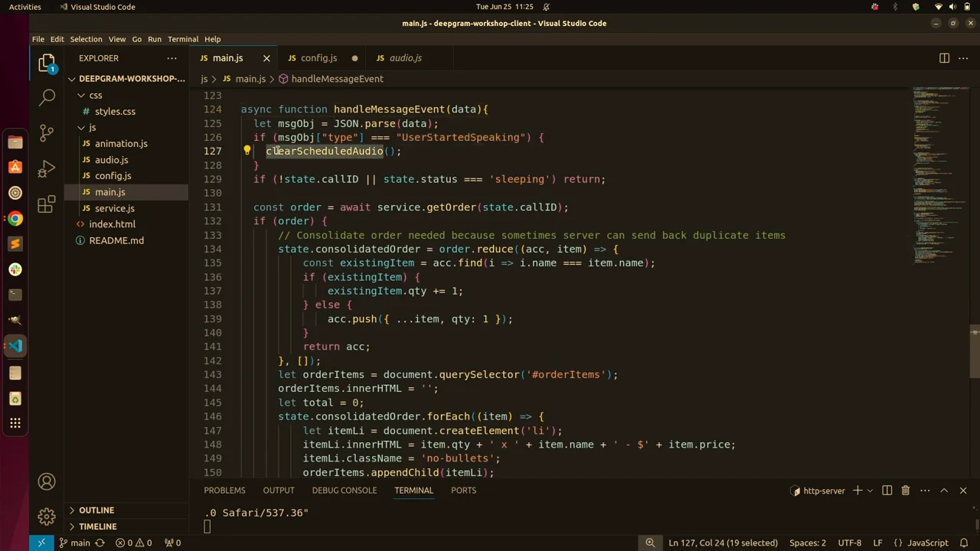The image size is (980, 551).
Task: Open the Explorer view in activity bar
Action: pyautogui.click(x=47, y=63)
